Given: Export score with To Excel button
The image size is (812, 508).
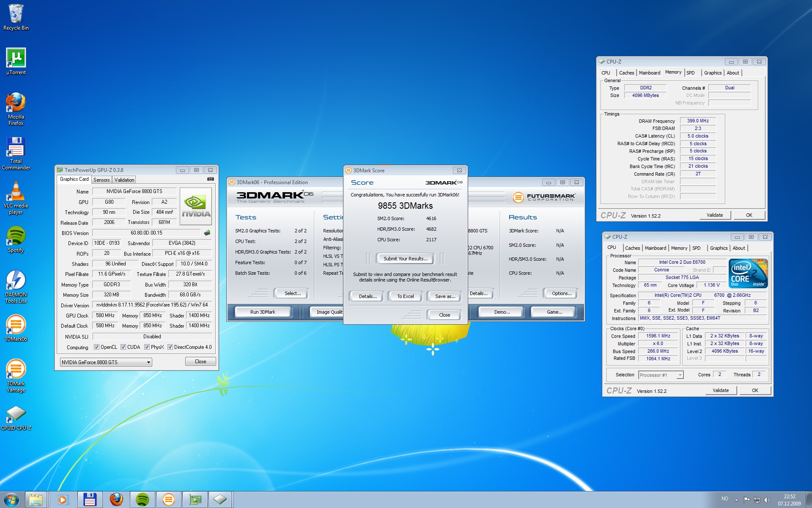Looking at the screenshot, I should tap(405, 296).
